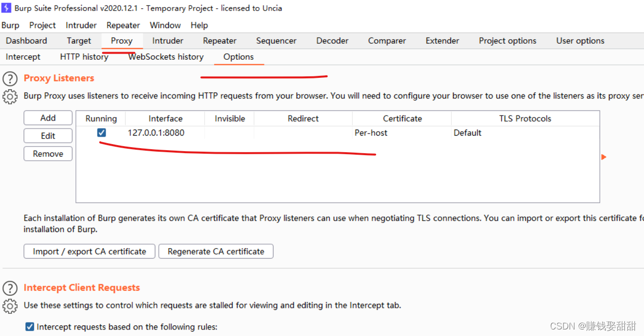Screen dimensions: 644x336
Task: Open Intercept Client Requests gear icon
Action: pos(10,306)
